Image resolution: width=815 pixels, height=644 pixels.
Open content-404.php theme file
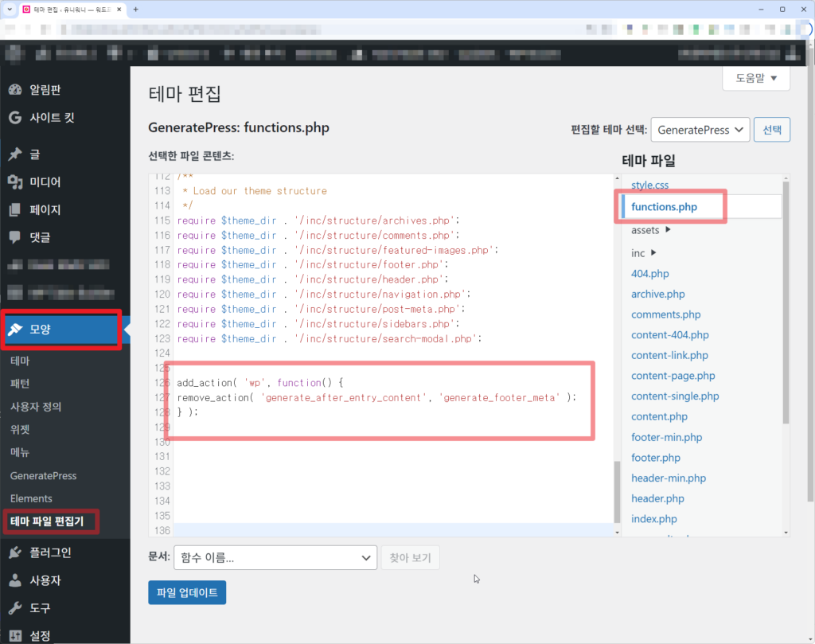point(670,334)
